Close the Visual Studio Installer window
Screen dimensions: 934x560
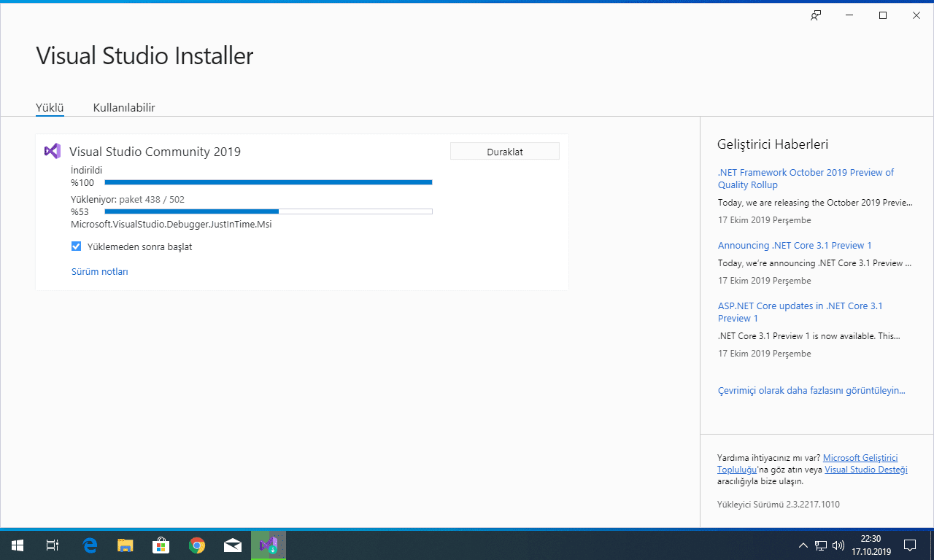tap(916, 15)
